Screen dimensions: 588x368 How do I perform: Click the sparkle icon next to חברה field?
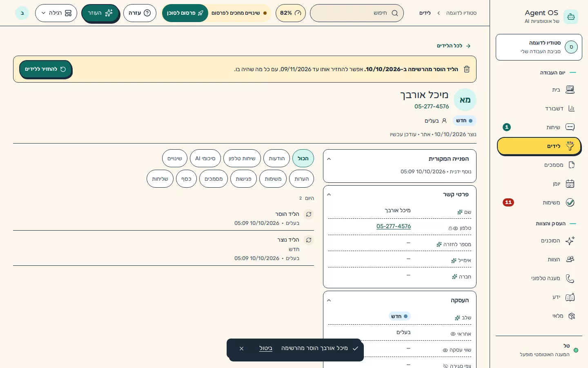point(454,277)
